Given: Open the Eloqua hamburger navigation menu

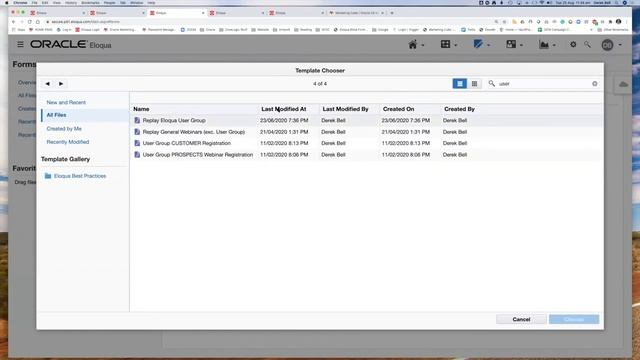Looking at the screenshot, I should click(x=20, y=44).
